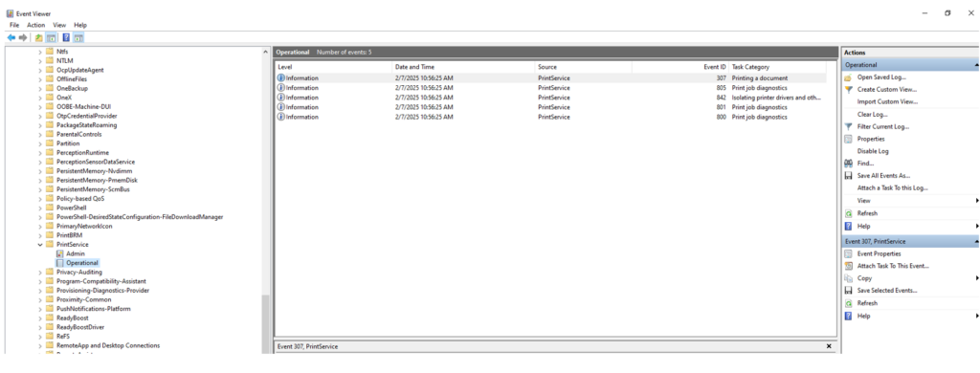Click the Create Custom View funnel icon
This screenshot has height=373, width=980.
[848, 89]
